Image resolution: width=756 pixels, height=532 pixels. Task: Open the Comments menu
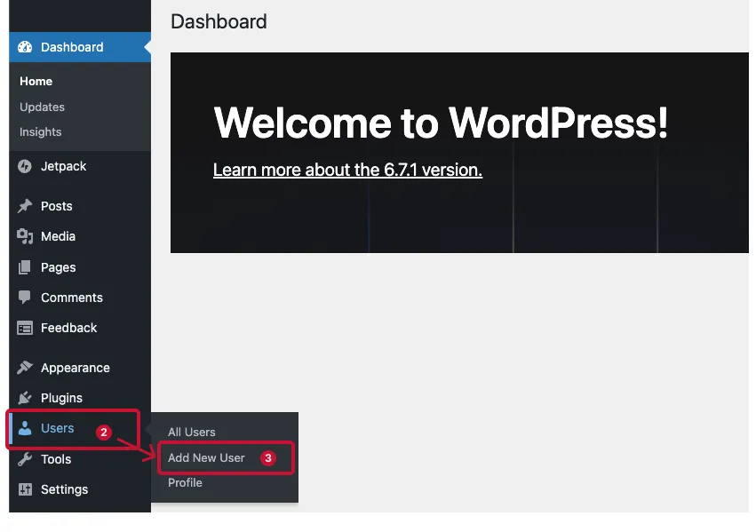[72, 298]
